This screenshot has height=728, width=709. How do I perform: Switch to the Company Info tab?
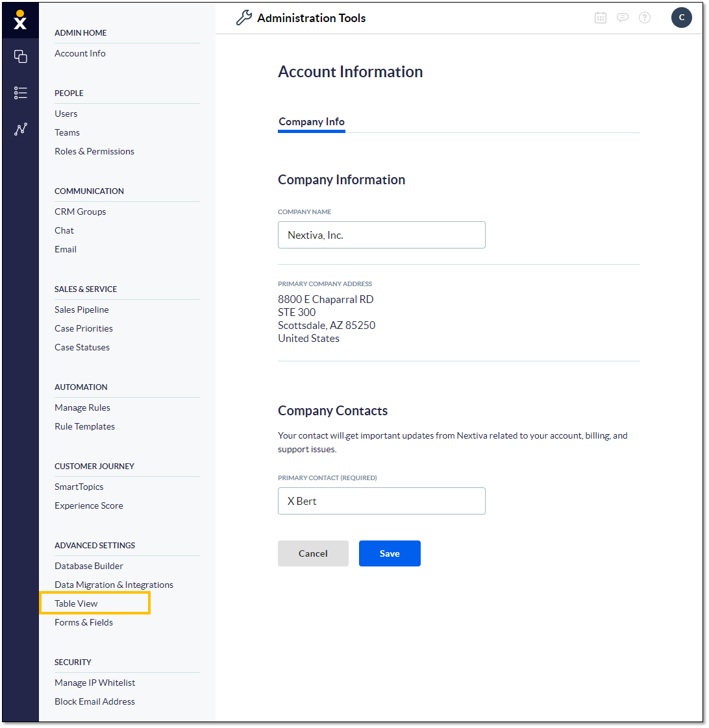click(311, 122)
